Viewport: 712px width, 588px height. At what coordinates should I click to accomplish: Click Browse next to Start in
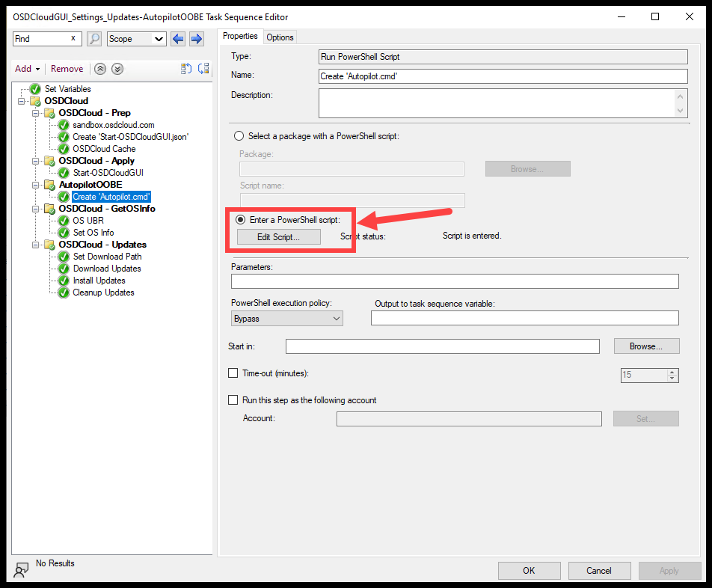coord(646,346)
